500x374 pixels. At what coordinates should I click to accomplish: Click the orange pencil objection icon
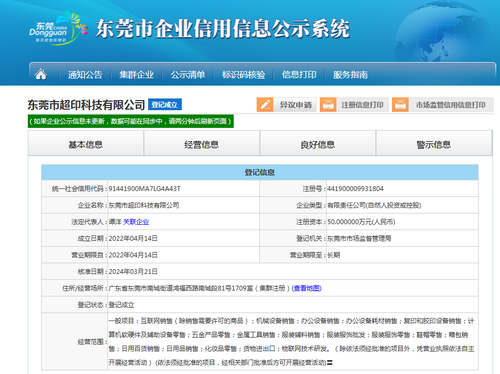(265, 105)
